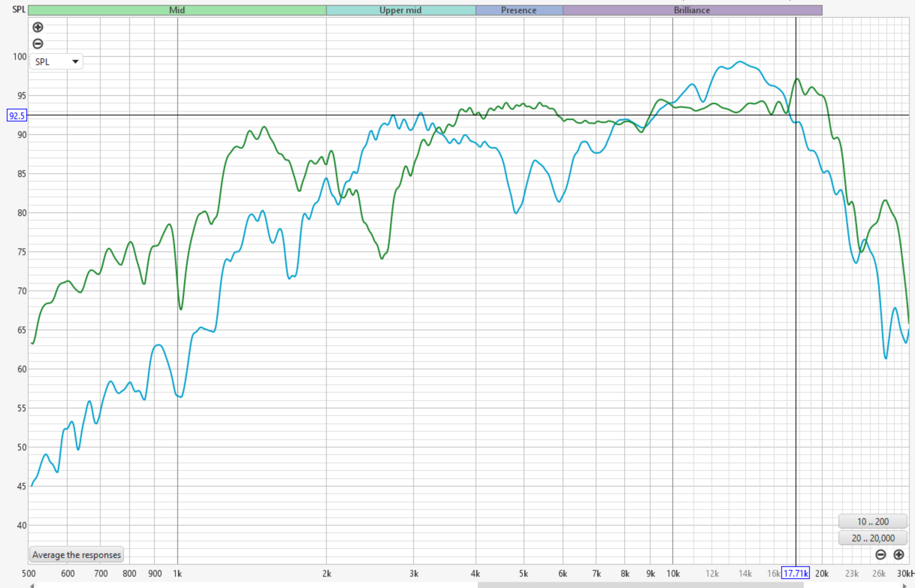
Task: Zoom in the vertical SPL axis
Action: pos(38,28)
